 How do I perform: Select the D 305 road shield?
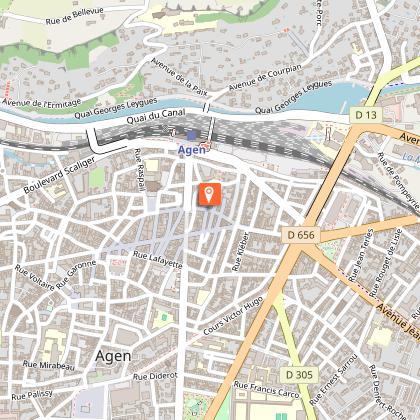coord(299,375)
